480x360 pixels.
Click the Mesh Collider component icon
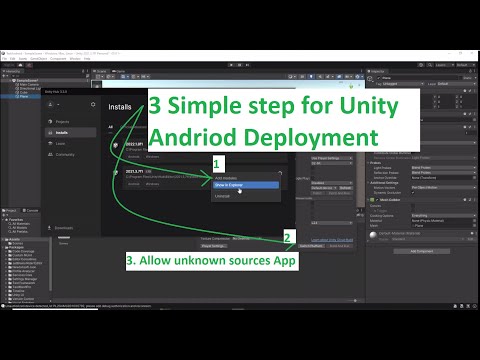tap(372, 200)
